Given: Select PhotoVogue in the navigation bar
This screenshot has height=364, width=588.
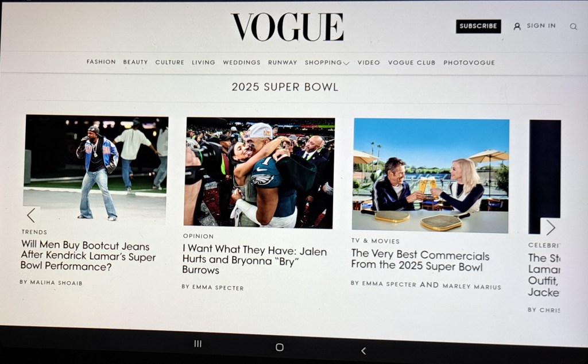Looking at the screenshot, I should 469,63.
